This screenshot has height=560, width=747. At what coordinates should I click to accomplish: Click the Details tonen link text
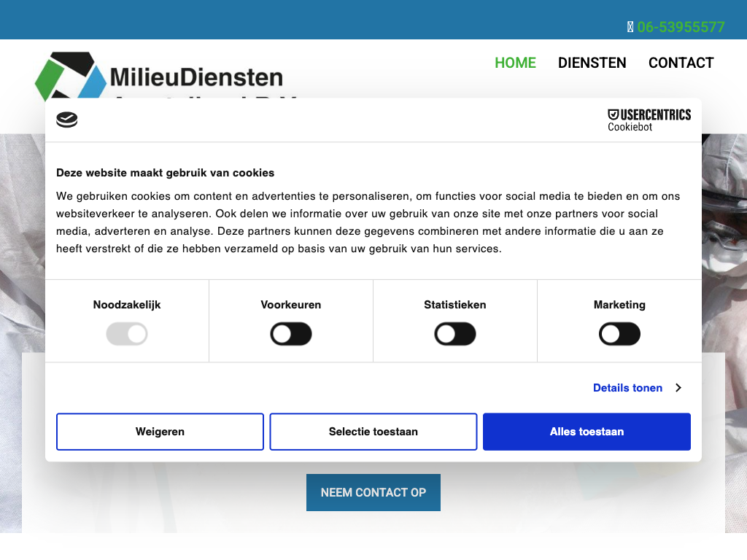(627, 388)
